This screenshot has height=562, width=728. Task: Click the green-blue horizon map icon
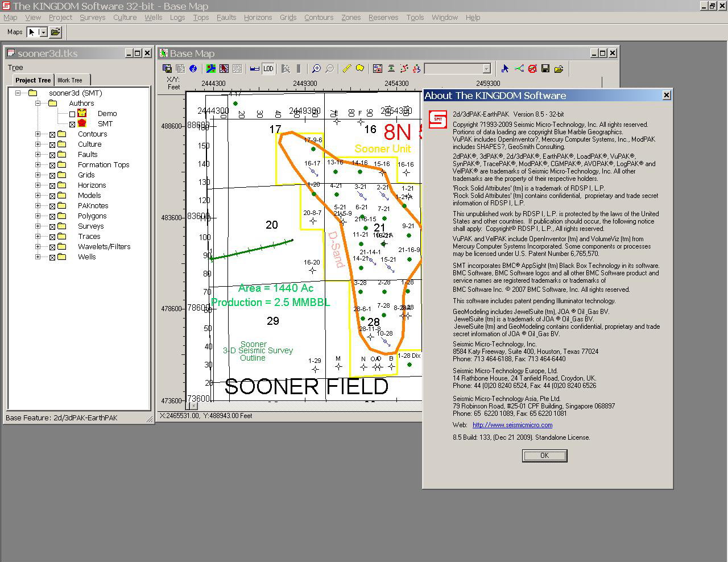(211, 69)
